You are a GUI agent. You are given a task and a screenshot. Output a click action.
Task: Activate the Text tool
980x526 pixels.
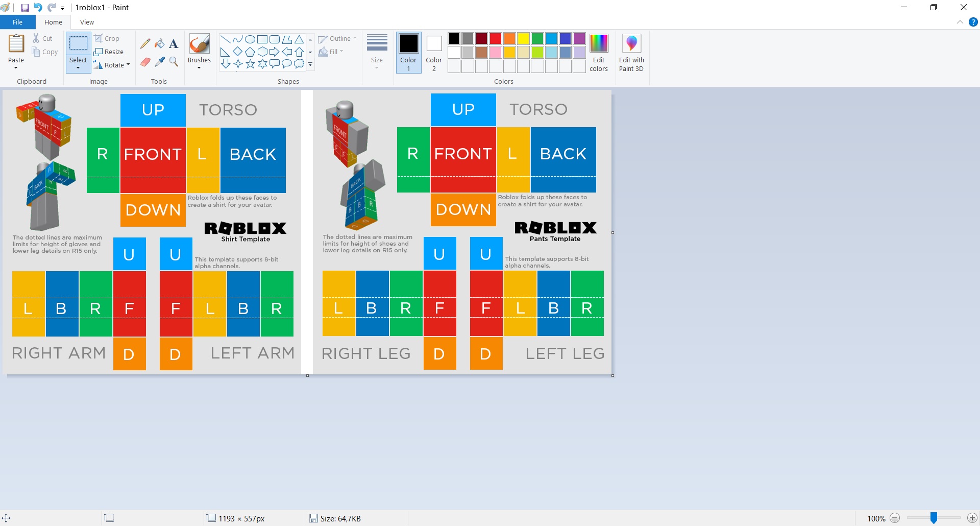tap(174, 44)
